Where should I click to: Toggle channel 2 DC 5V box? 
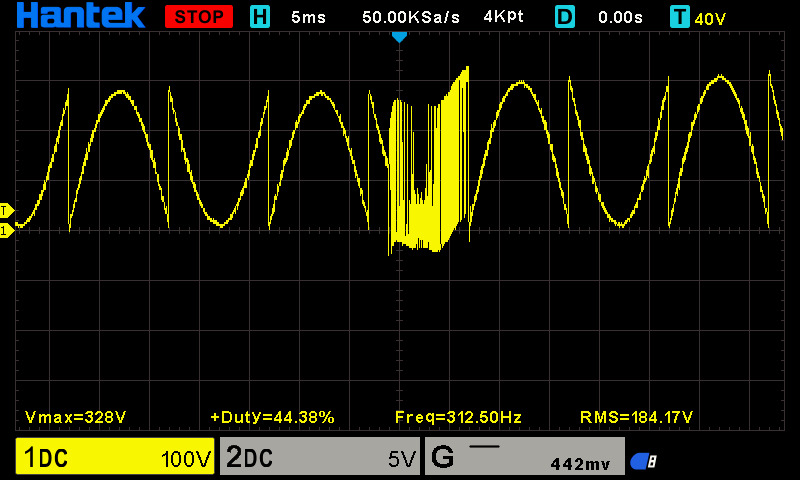319,458
